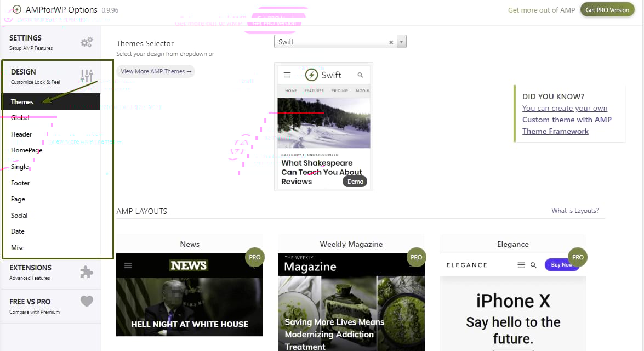Click the Swift theme snowy preview image
This screenshot has width=644, height=351.
(x=323, y=123)
